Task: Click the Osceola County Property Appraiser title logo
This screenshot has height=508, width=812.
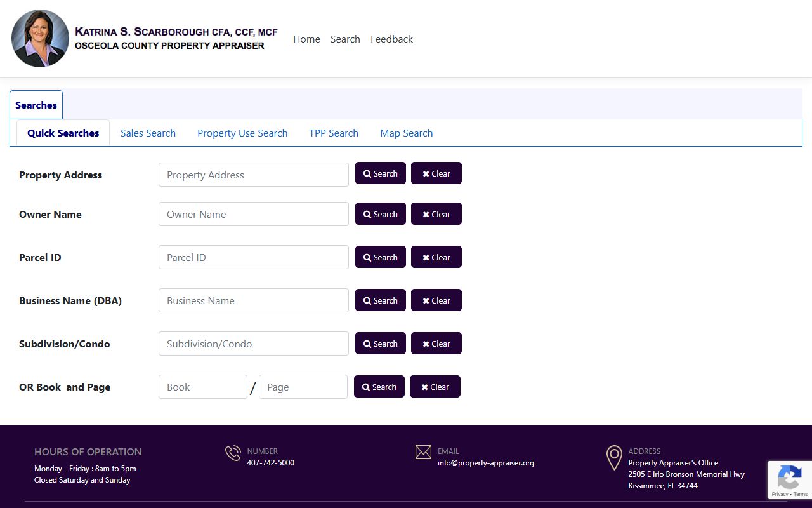Action: click(x=176, y=39)
